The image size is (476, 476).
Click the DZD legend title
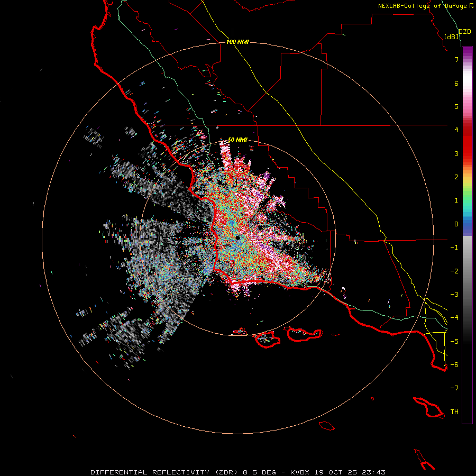465,32
